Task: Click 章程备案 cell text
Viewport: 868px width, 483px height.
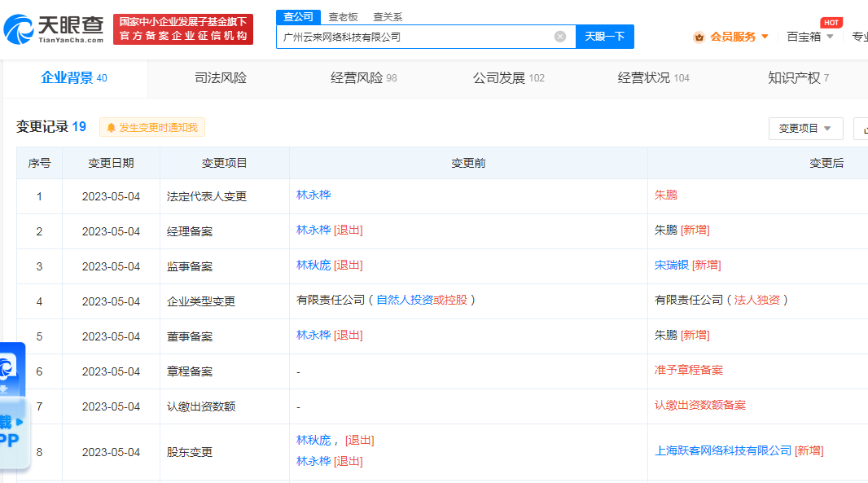Action: pos(190,371)
